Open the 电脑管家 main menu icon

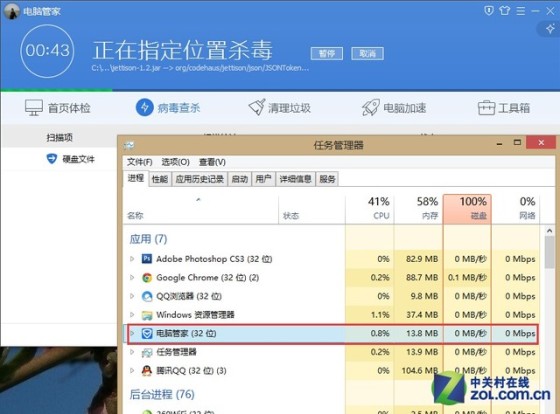[521, 11]
